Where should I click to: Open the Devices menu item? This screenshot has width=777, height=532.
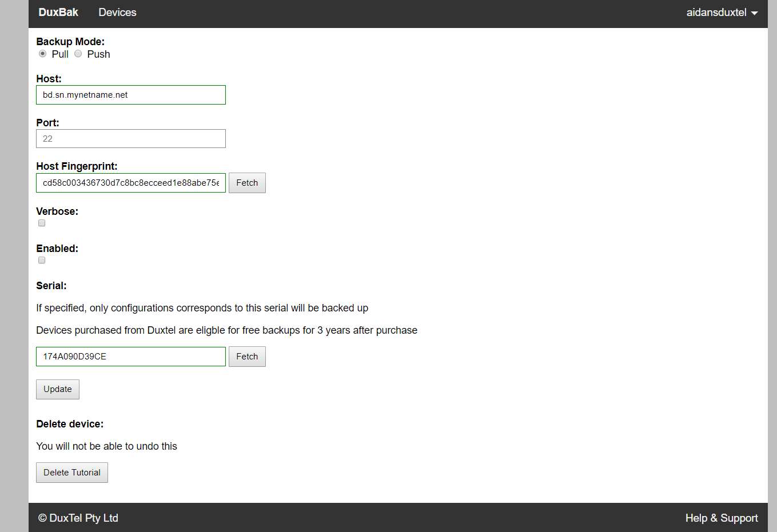pos(117,13)
